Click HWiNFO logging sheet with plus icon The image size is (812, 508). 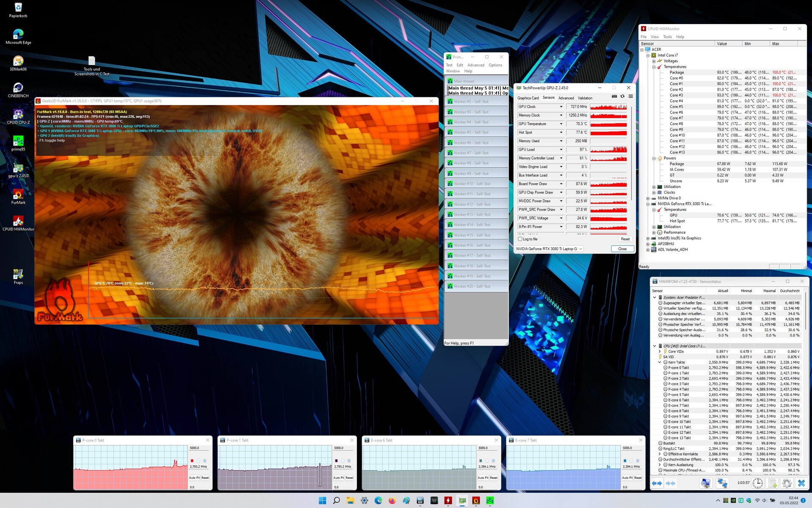point(772,483)
